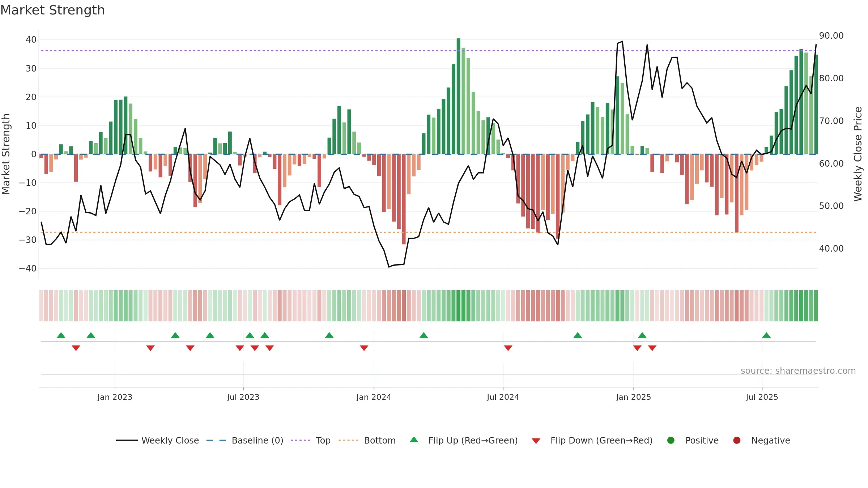Image resolution: width=868 pixels, height=488 pixels.
Task: Toggle the Baseline (0) legend entry
Action: click(245, 440)
